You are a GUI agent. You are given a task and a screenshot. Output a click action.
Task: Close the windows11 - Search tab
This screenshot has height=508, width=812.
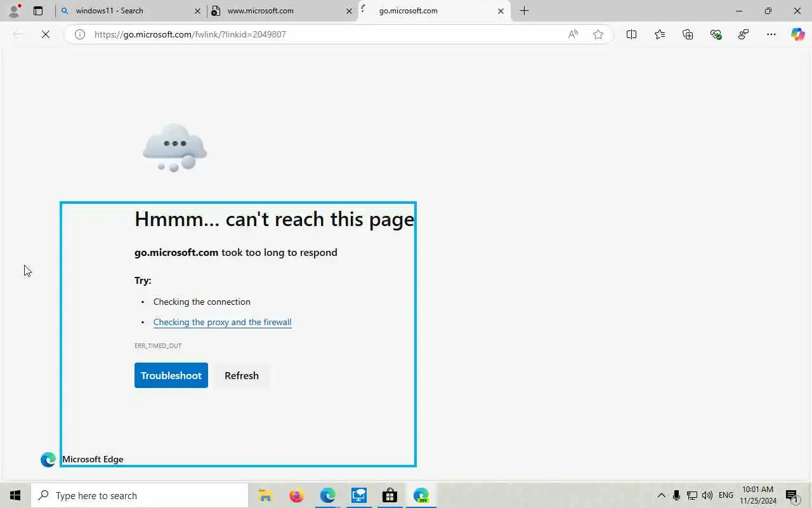tap(197, 11)
